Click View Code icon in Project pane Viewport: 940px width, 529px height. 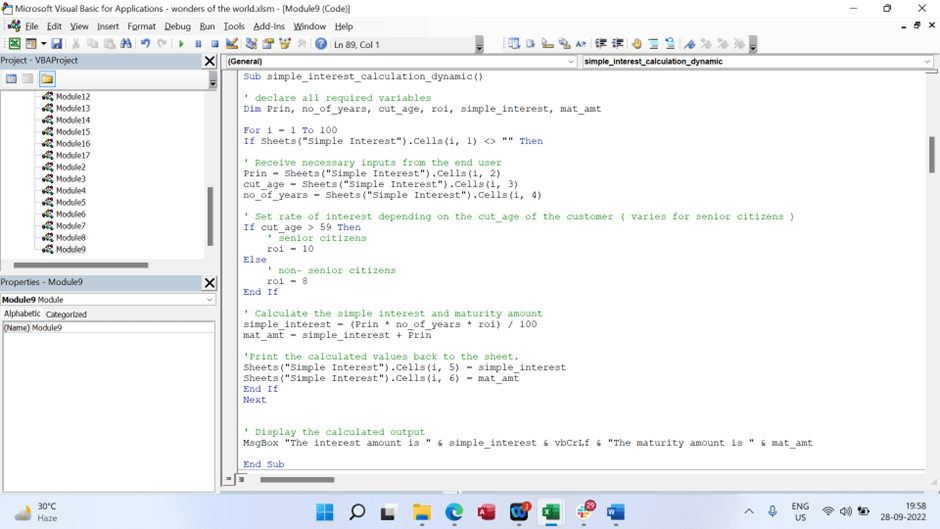[11, 79]
